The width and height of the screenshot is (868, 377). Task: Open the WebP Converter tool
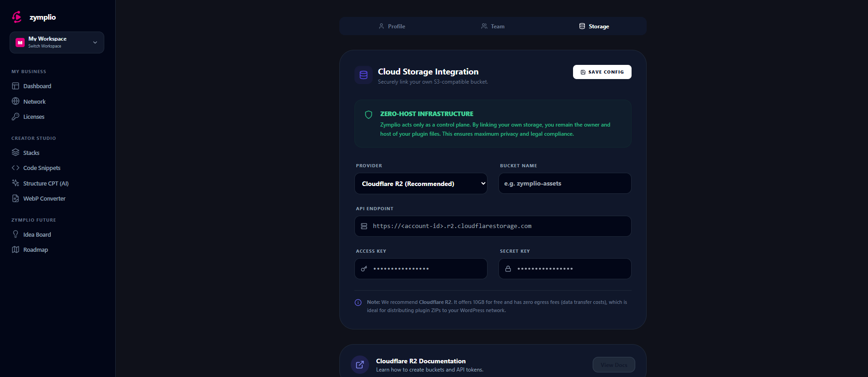44,198
